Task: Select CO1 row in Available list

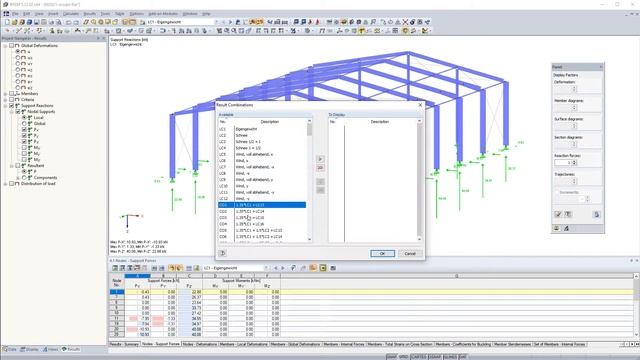Action: click(x=262, y=205)
